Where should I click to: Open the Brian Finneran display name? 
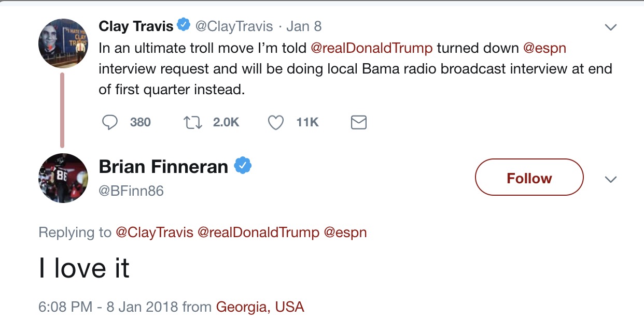pos(163,167)
